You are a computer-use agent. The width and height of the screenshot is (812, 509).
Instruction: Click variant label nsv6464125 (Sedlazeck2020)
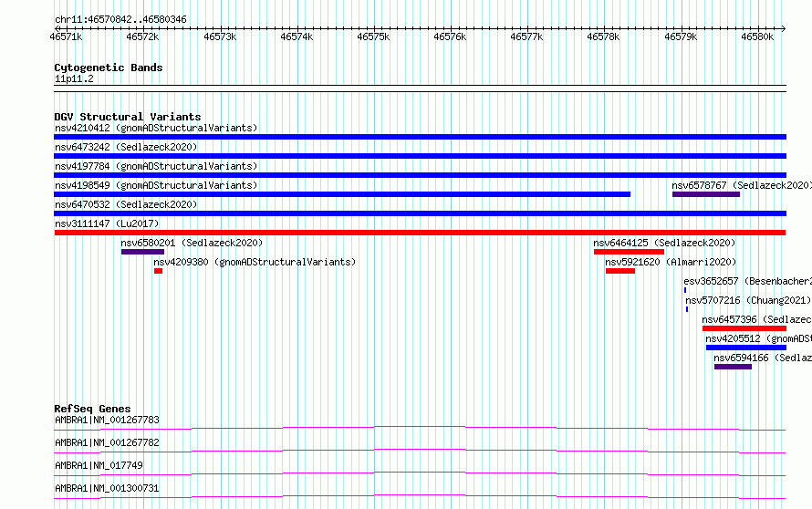point(664,243)
